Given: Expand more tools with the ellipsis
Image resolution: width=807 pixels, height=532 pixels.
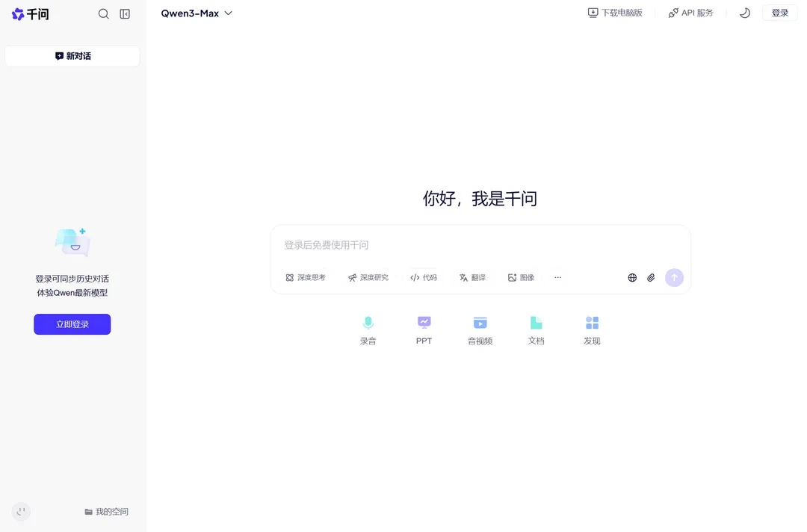Looking at the screenshot, I should click(x=557, y=277).
